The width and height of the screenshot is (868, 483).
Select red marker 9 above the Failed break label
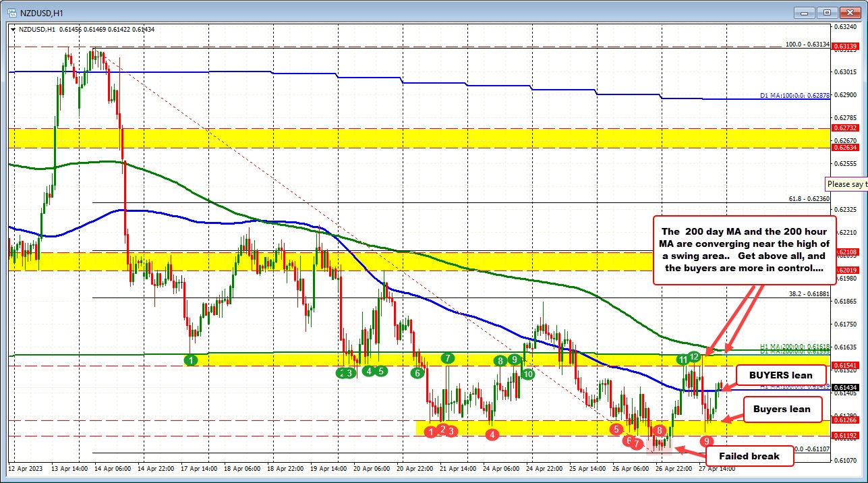pyautogui.click(x=705, y=441)
